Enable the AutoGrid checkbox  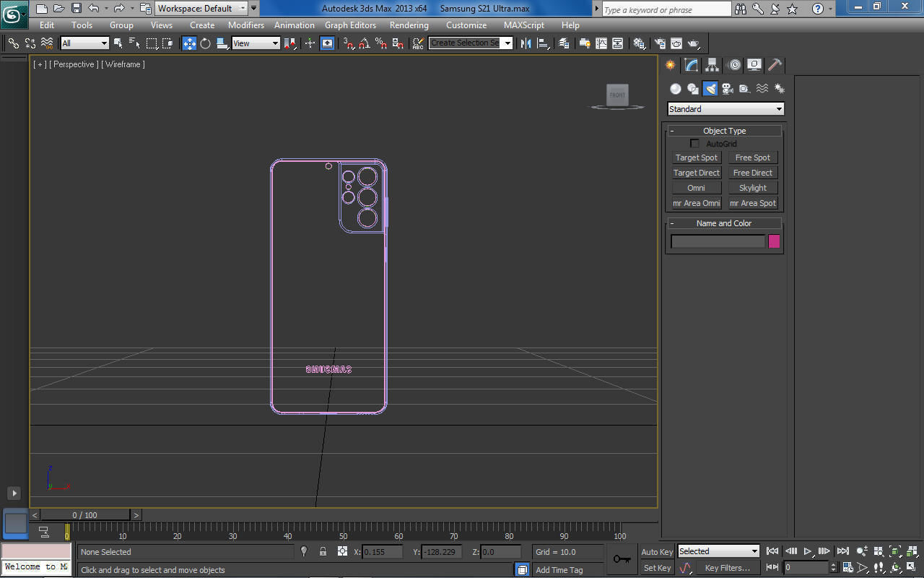click(x=695, y=144)
